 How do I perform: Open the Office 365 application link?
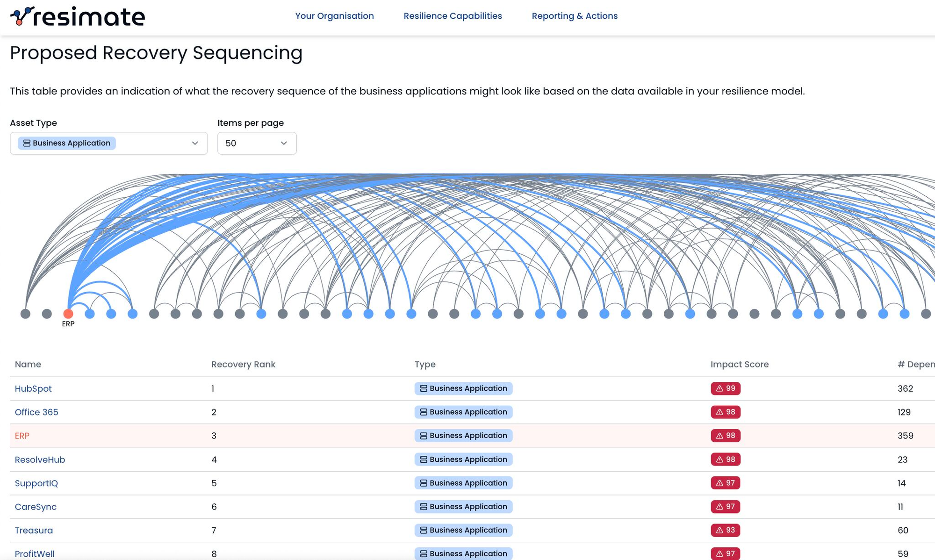click(36, 412)
